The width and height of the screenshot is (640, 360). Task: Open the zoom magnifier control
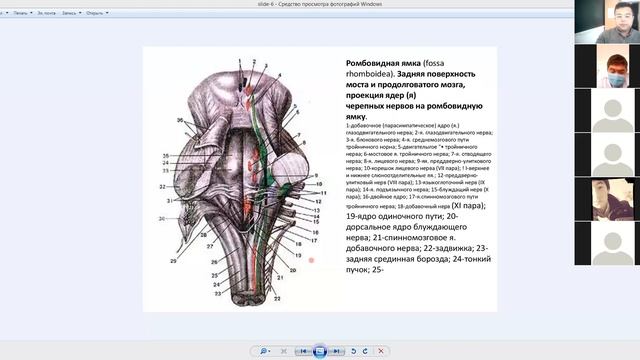point(264,351)
